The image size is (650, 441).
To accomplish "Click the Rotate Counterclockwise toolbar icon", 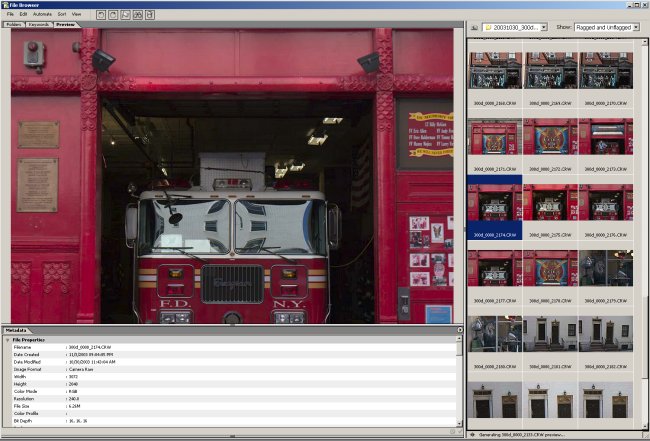I will click(x=101, y=15).
